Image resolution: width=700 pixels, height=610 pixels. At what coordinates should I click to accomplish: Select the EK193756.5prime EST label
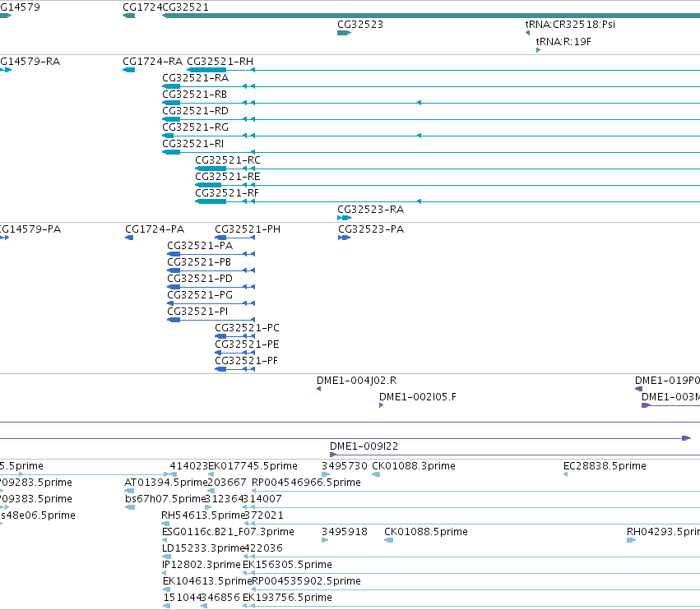pos(288,598)
